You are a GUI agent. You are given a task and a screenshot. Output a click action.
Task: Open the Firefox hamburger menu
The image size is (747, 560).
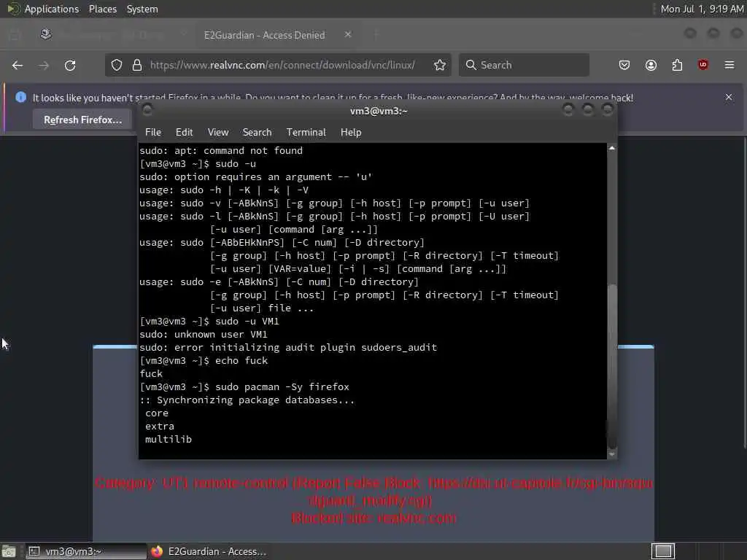[x=729, y=65]
